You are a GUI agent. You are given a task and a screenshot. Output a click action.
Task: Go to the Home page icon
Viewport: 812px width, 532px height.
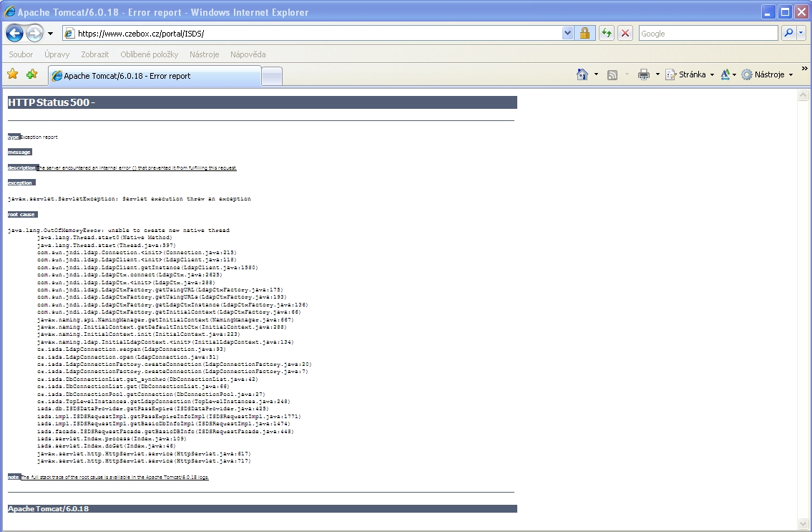point(582,74)
